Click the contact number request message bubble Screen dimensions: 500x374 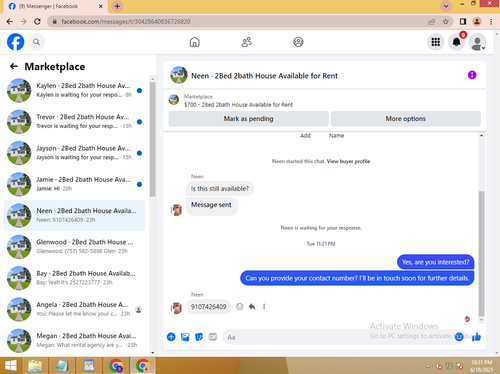[x=357, y=278]
